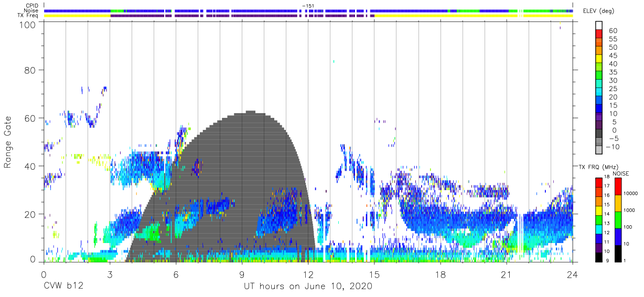Click the '35' label on the ELEV colorbar
This screenshot has height=297, width=644.
[613, 72]
